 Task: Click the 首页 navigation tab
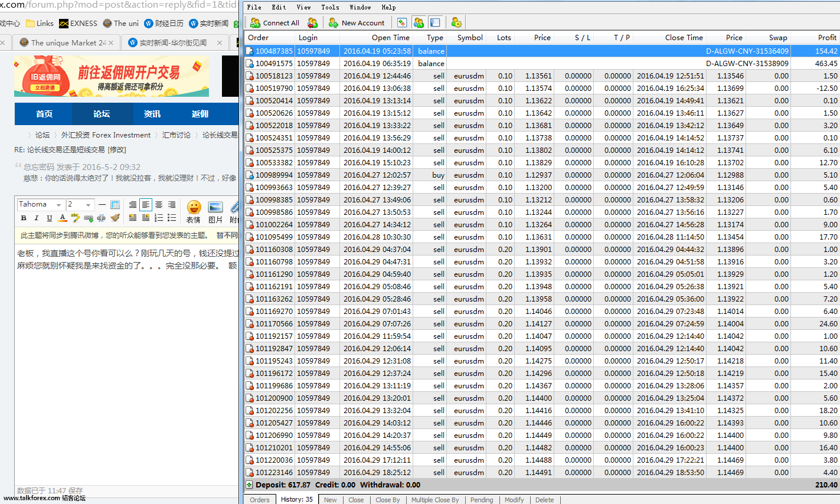click(x=44, y=114)
